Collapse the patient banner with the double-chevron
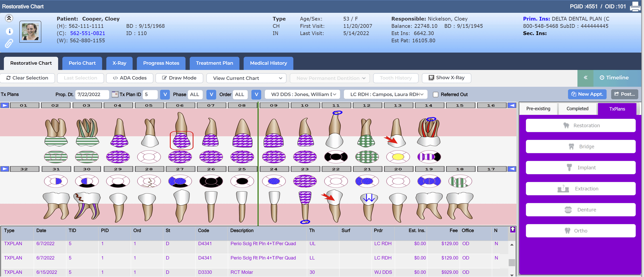The width and height of the screenshot is (644, 277). pyautogui.click(x=9, y=18)
